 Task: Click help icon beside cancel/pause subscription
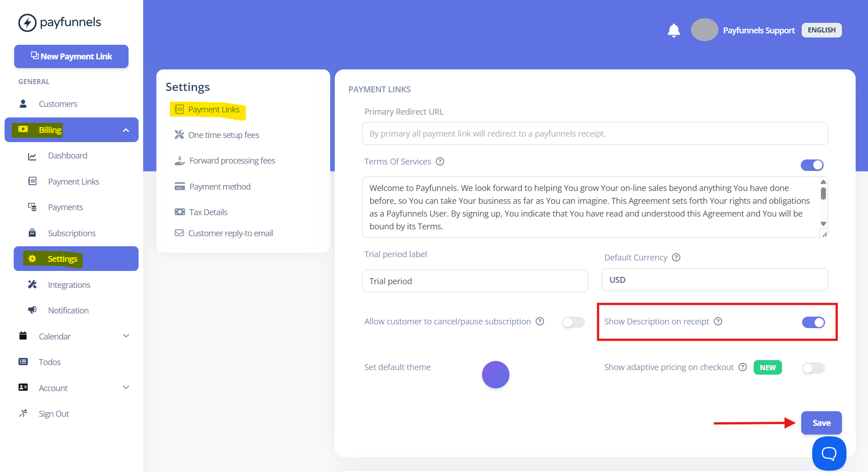540,321
